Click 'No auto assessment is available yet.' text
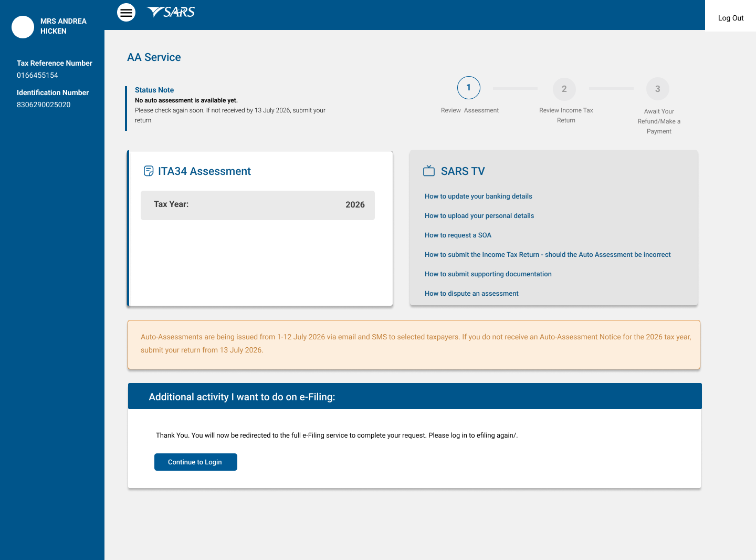Screen dimensions: 756x560 [x=186, y=100]
